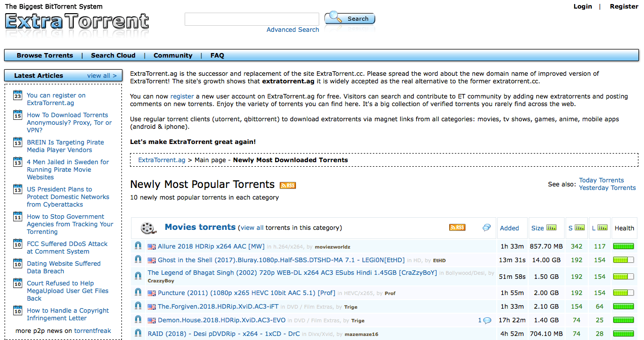Open 'Dating Website Suffered Data Breach' article
This screenshot has width=644, height=340.
coord(64,267)
